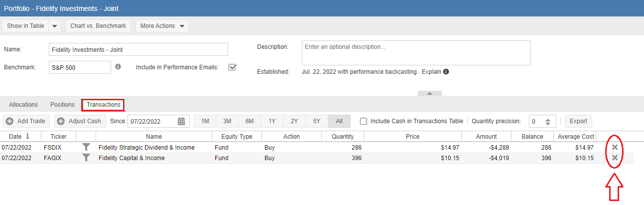Click the Benchmark info icon
The height and width of the screenshot is (205, 644).
[118, 66]
